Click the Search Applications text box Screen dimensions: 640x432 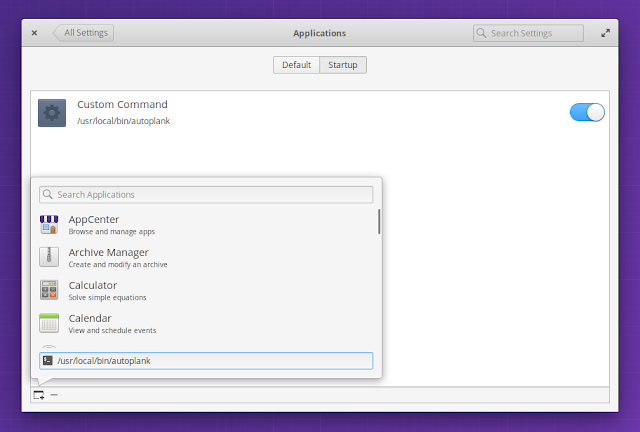click(210, 194)
